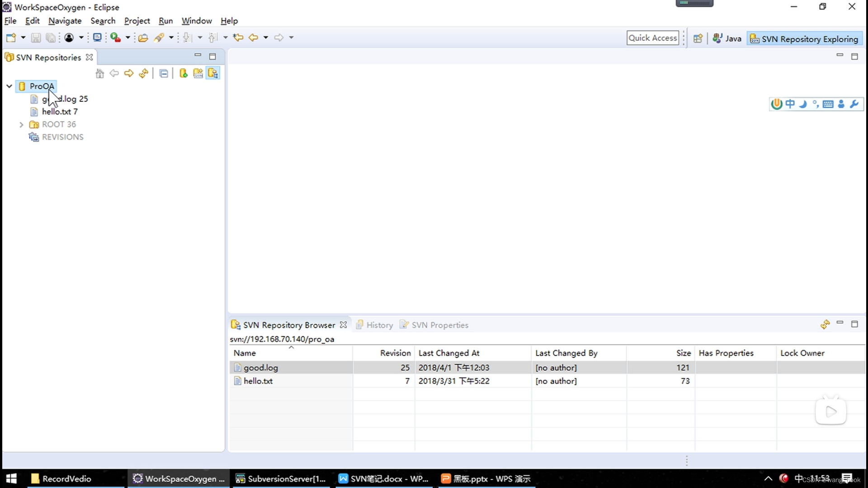Open Previous Annotation dropdown arrow
The width and height of the screenshot is (868, 488).
point(225,38)
